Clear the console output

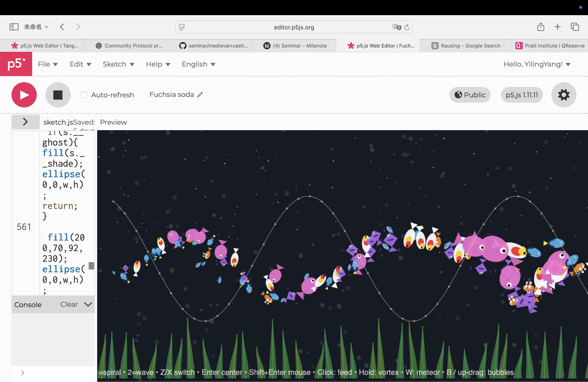69,304
